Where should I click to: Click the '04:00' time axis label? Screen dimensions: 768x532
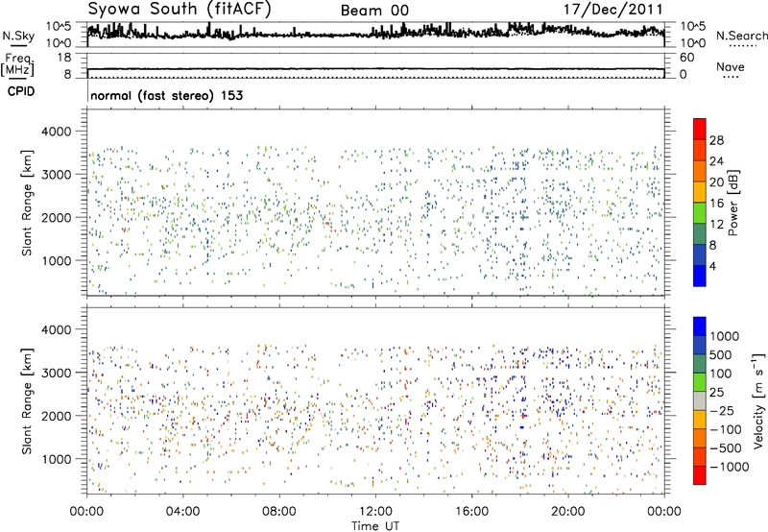183,512
